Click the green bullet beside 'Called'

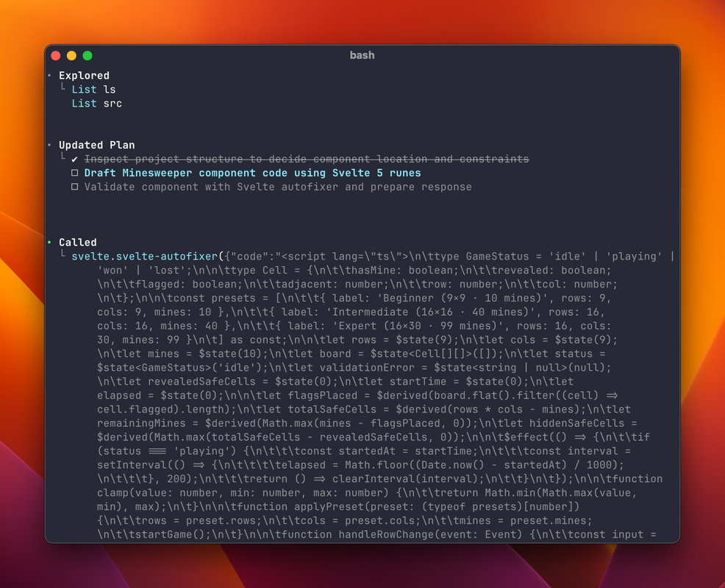[49, 243]
